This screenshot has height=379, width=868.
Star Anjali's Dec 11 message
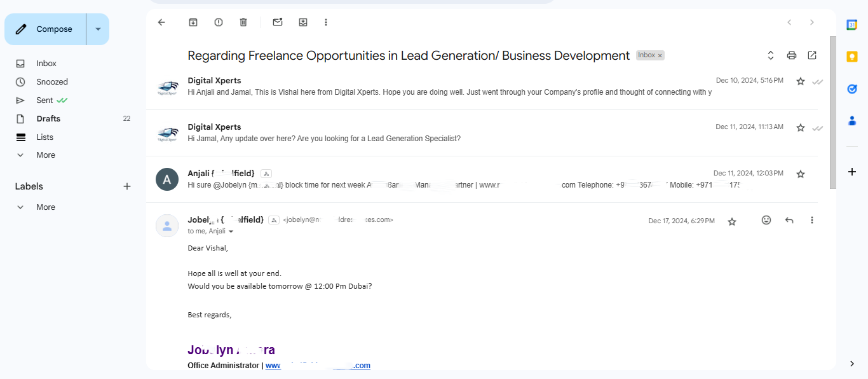pos(801,174)
